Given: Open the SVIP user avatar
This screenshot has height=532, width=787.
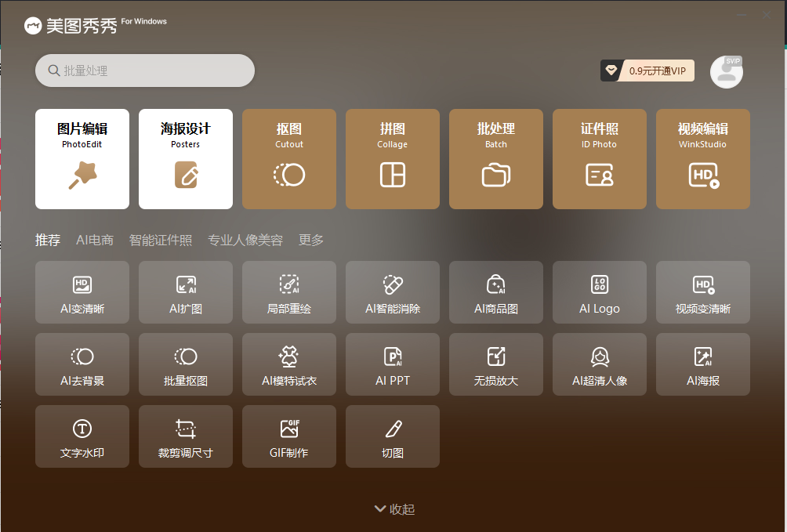Looking at the screenshot, I should pyautogui.click(x=727, y=72).
